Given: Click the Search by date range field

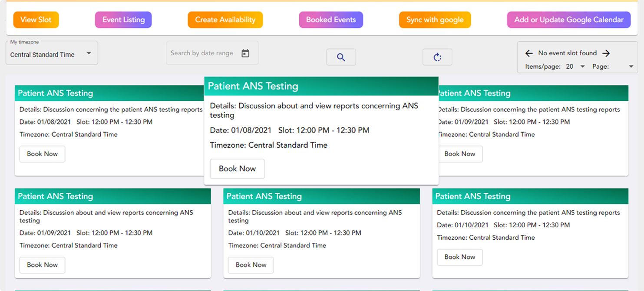Looking at the screenshot, I should tap(202, 53).
